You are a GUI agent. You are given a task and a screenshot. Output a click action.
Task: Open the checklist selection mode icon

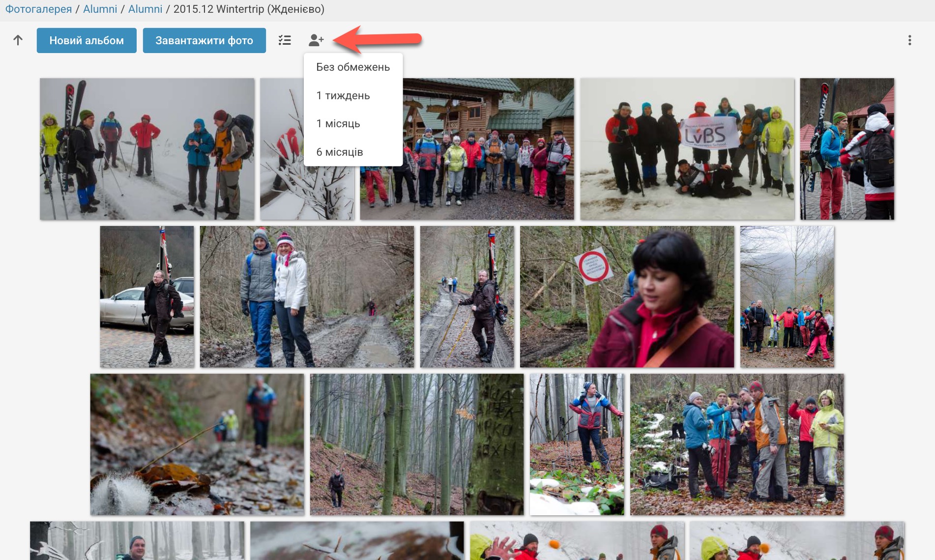tap(285, 40)
